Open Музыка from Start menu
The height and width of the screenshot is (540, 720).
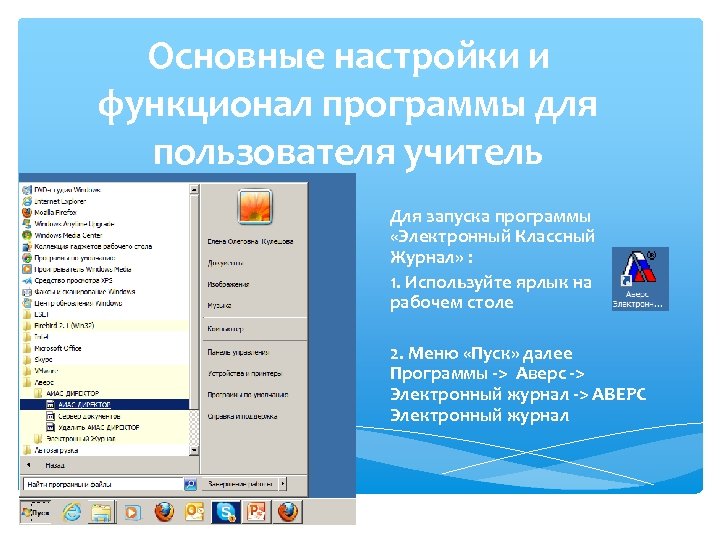(219, 305)
